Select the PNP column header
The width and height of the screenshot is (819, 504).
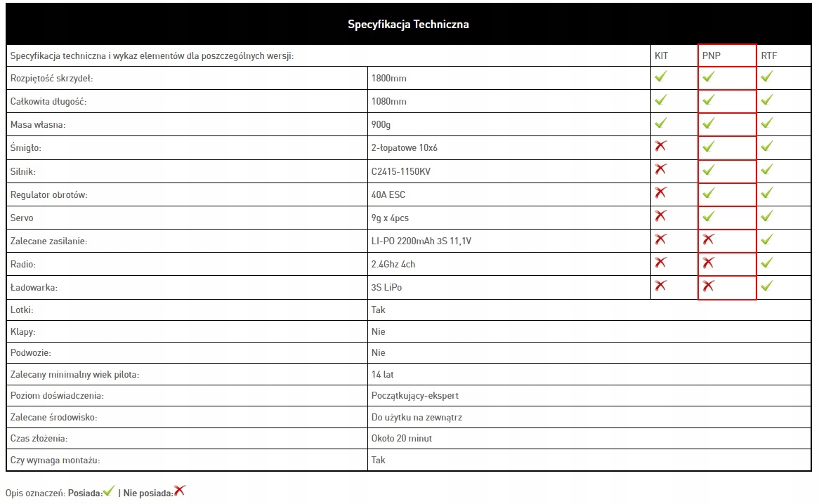point(712,55)
